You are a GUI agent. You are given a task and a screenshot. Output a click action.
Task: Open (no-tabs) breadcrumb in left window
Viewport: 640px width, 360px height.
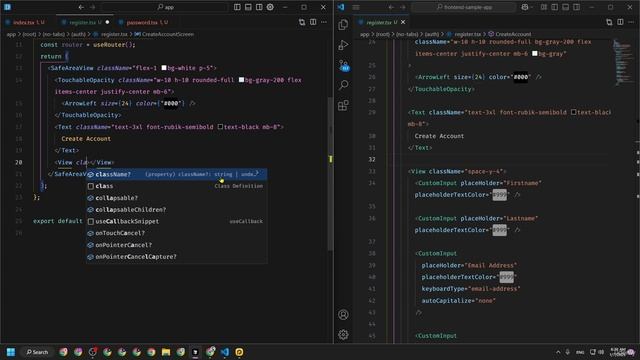(x=53, y=34)
